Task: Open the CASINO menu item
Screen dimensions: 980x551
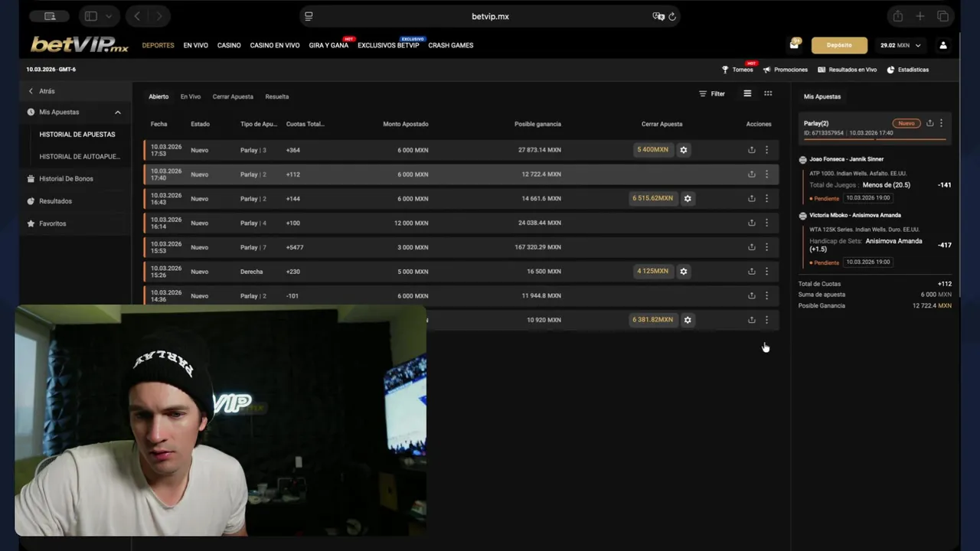Action: coord(229,45)
